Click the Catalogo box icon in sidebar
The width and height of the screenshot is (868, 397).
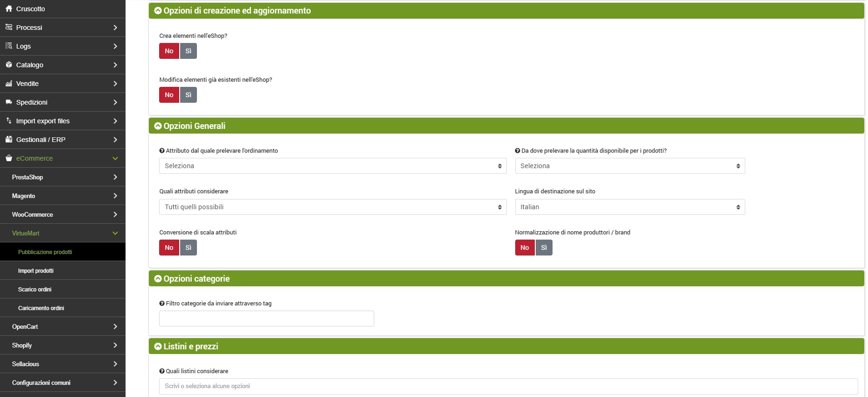click(x=9, y=65)
